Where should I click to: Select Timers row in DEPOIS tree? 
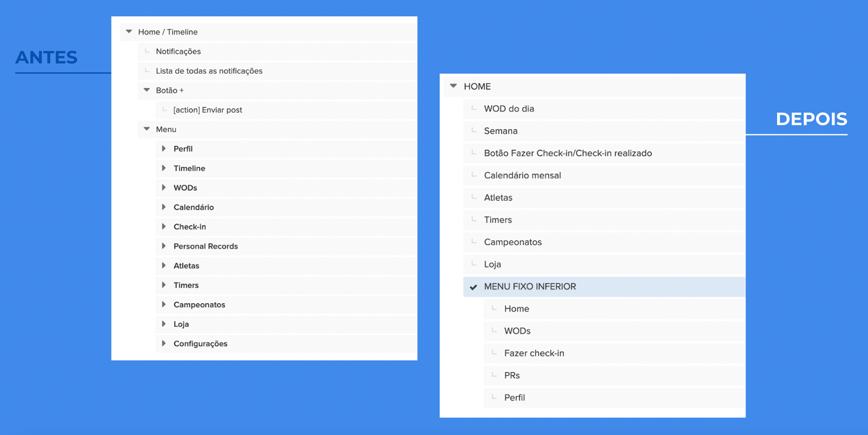pyautogui.click(x=604, y=220)
